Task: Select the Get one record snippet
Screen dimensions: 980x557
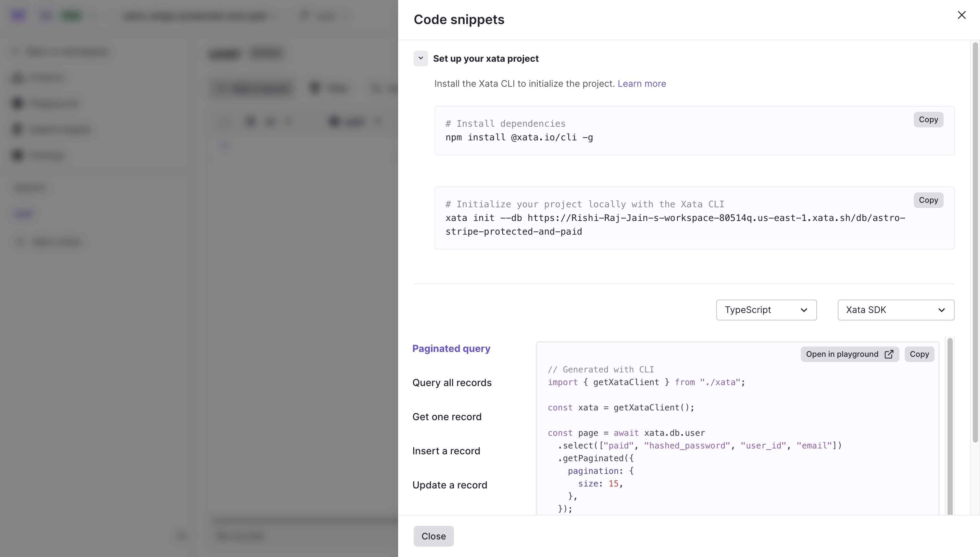Action: click(447, 417)
